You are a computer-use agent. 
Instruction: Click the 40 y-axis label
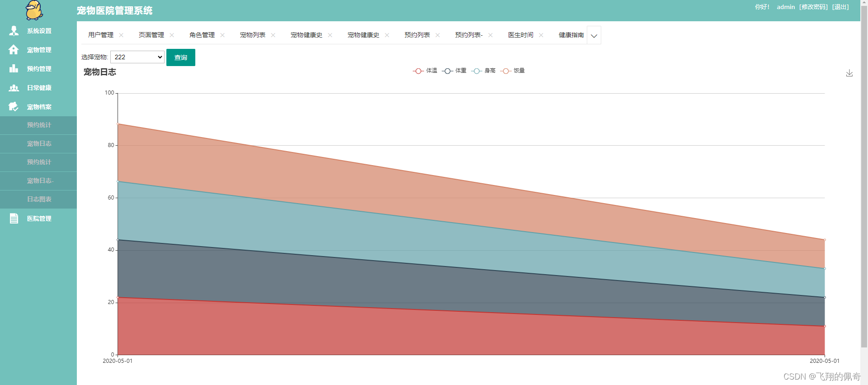pyautogui.click(x=111, y=250)
